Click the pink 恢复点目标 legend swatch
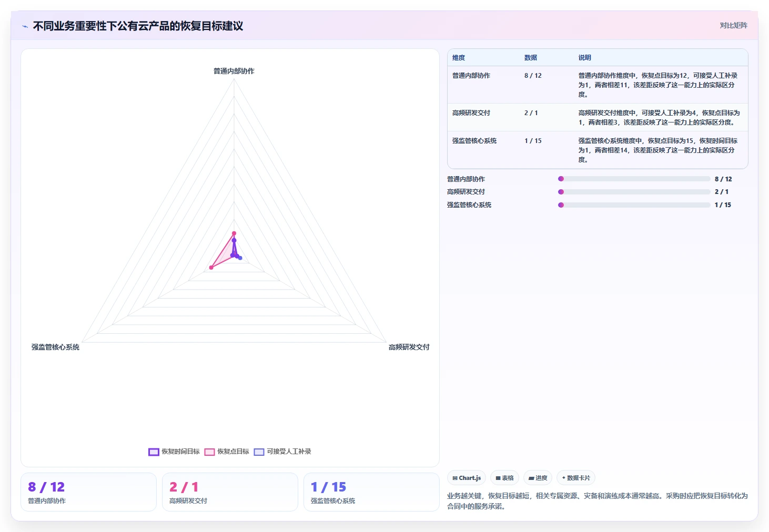The height and width of the screenshot is (532, 769). coord(209,452)
